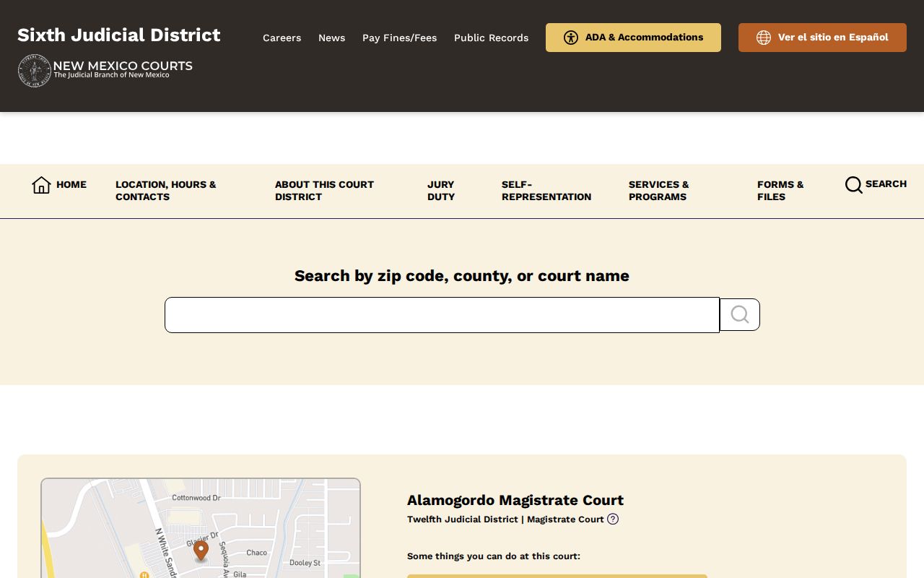Open the News link
The image size is (924, 578).
[x=331, y=38]
